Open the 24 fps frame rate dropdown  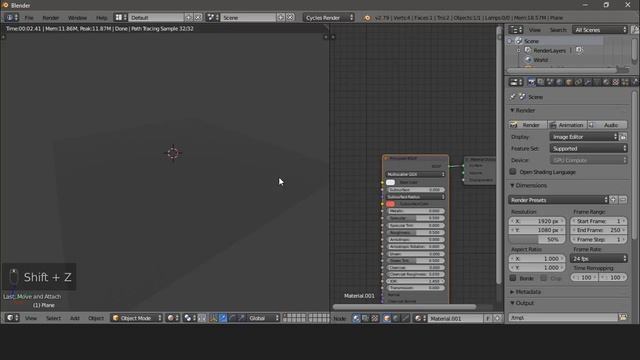coord(598,258)
